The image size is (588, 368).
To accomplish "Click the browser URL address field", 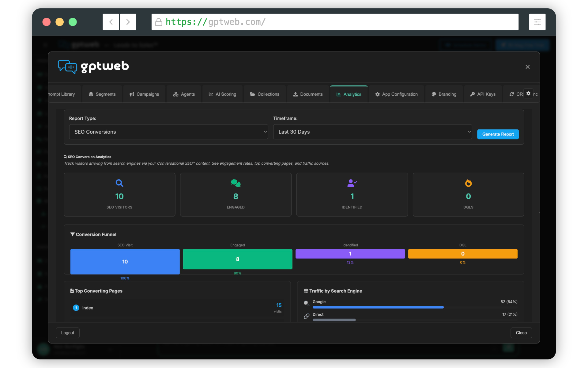I will 335,22.
